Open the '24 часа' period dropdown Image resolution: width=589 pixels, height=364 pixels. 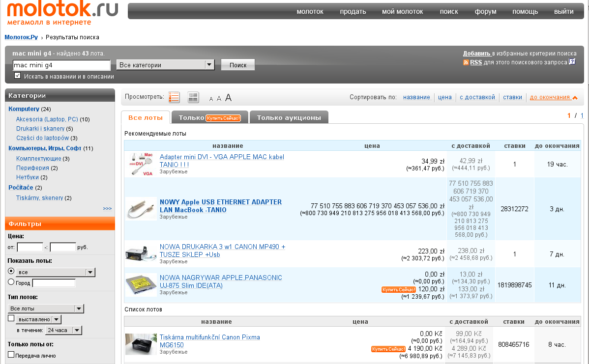63,330
